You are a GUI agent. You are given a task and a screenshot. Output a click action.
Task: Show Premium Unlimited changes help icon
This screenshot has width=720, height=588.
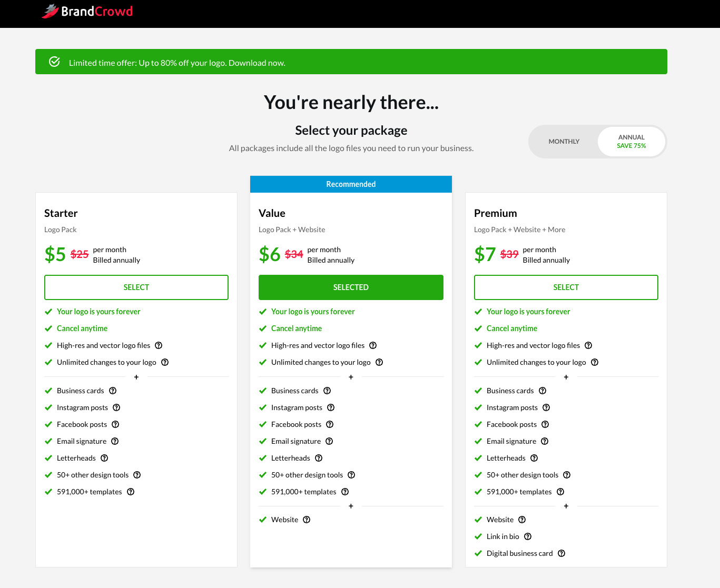(x=595, y=362)
